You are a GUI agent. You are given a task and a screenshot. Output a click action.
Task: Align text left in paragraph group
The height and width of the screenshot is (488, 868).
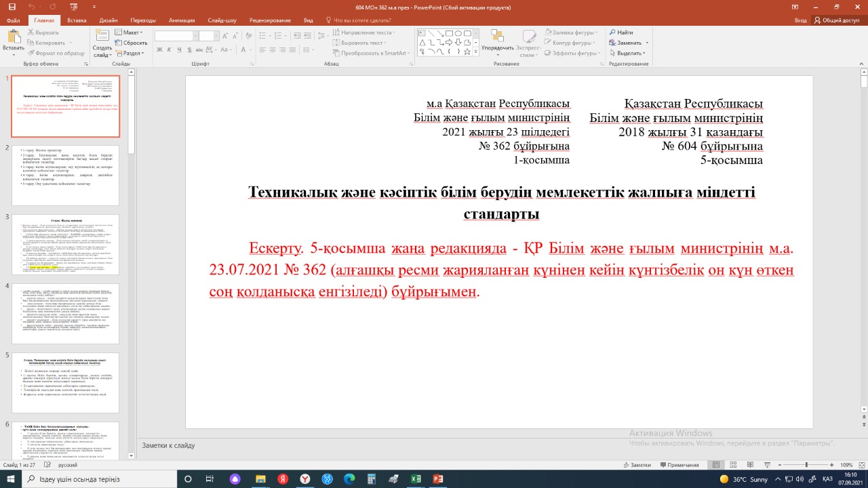pyautogui.click(x=262, y=49)
